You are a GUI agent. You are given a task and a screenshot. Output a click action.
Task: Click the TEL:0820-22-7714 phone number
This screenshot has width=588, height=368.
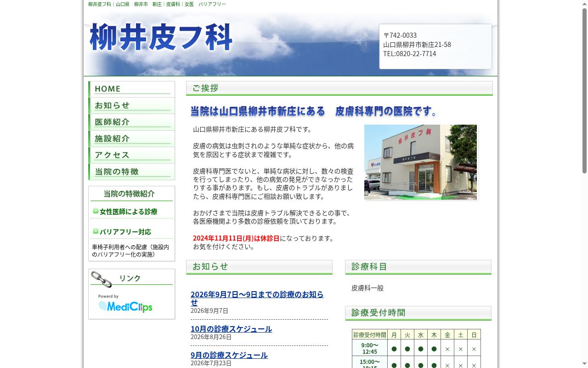410,54
